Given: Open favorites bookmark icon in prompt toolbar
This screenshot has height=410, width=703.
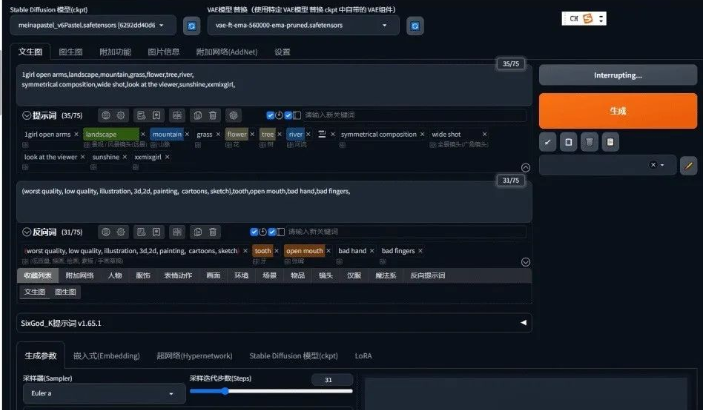Looking at the screenshot, I should [x=156, y=115].
